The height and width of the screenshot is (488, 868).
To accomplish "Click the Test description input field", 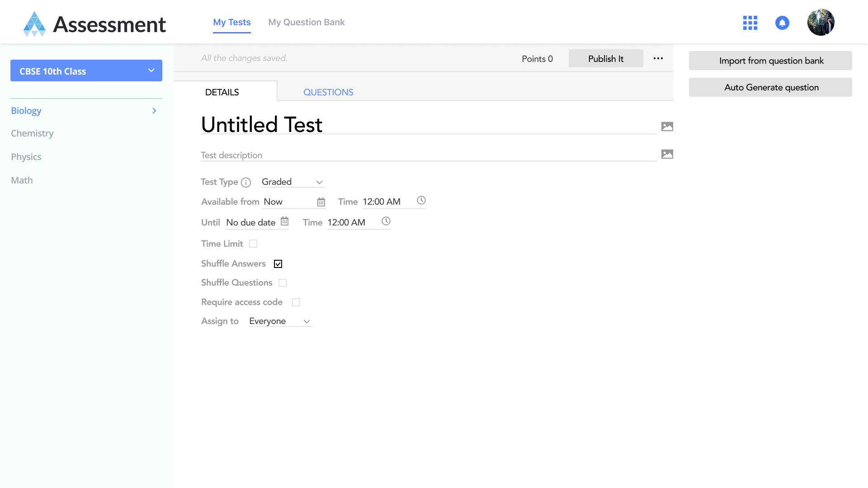I will pos(428,155).
